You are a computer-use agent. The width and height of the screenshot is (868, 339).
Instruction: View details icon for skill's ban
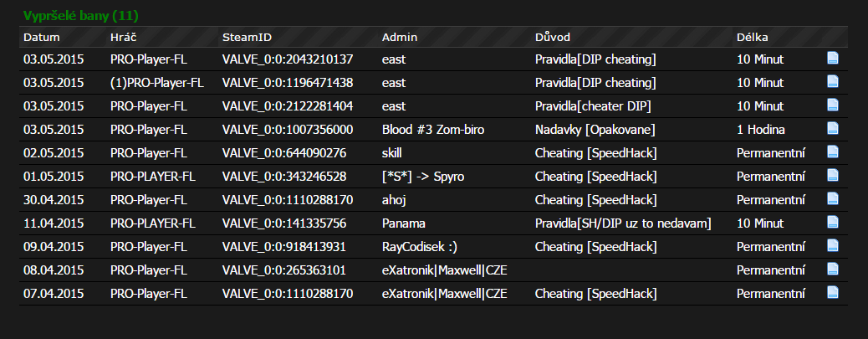pos(833,152)
